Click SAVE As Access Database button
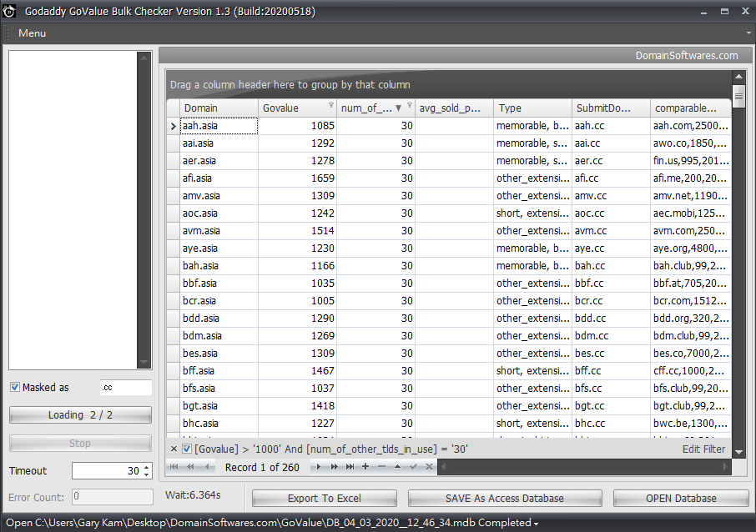The height and width of the screenshot is (532, 756). pos(504,499)
